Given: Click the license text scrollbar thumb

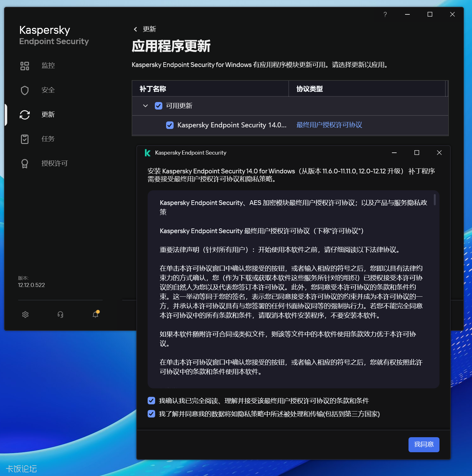Looking at the screenshot, I should 435,200.
